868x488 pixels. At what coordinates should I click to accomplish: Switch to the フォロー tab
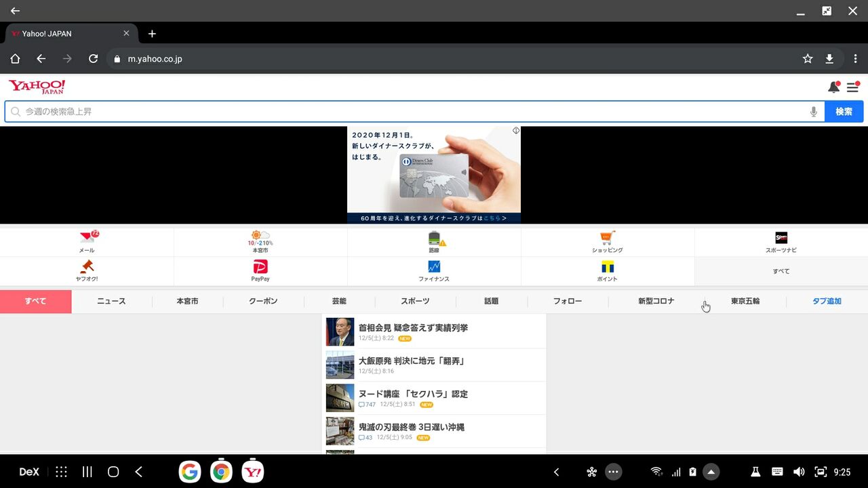(x=568, y=302)
